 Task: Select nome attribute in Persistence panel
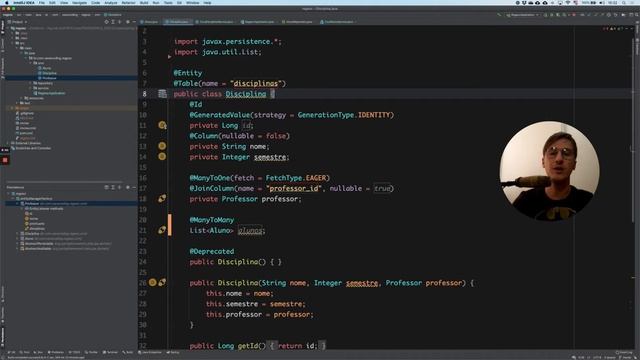(x=34, y=219)
